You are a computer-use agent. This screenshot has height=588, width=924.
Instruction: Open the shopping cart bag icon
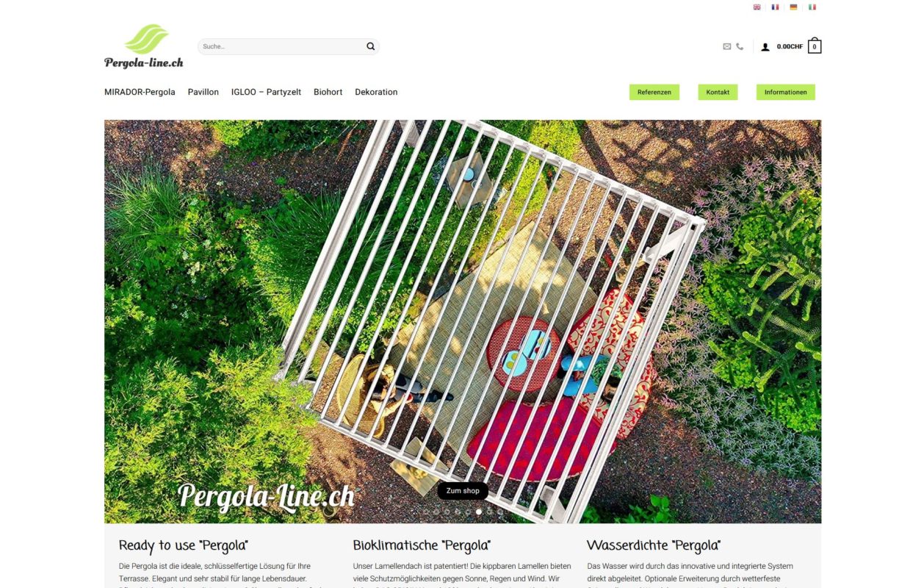click(815, 46)
